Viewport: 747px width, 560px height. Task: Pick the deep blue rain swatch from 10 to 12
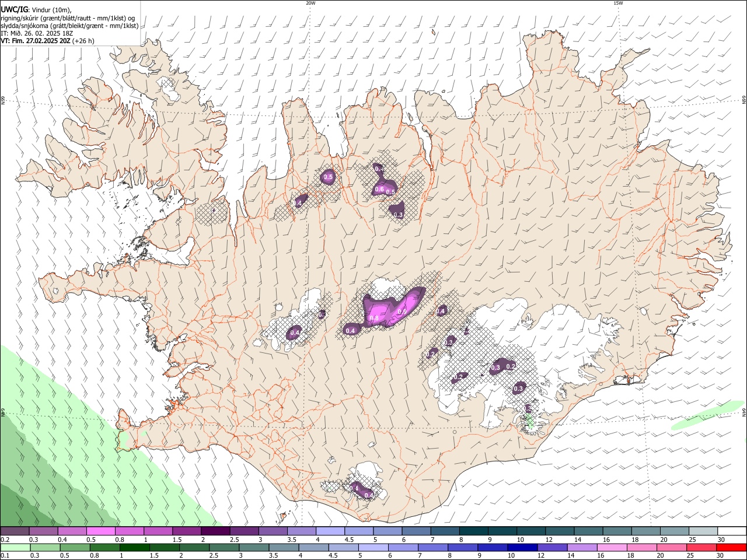coord(522,547)
